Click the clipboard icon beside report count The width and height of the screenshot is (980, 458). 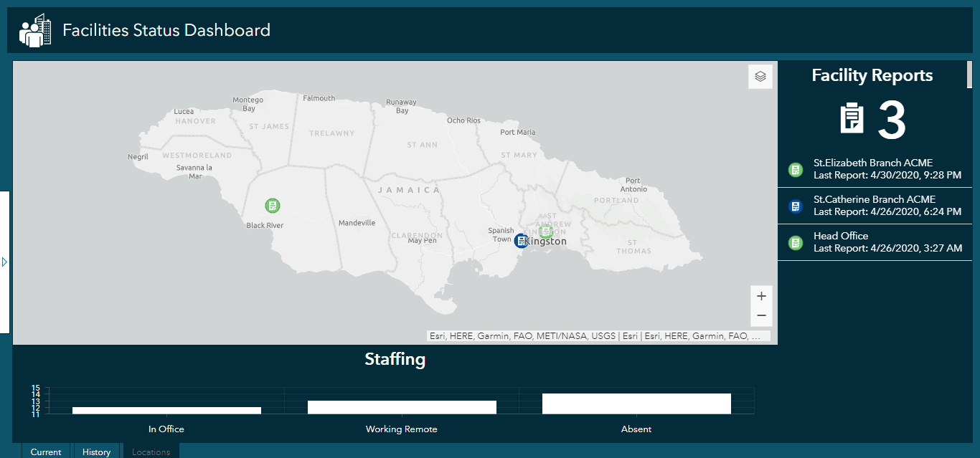(852, 118)
